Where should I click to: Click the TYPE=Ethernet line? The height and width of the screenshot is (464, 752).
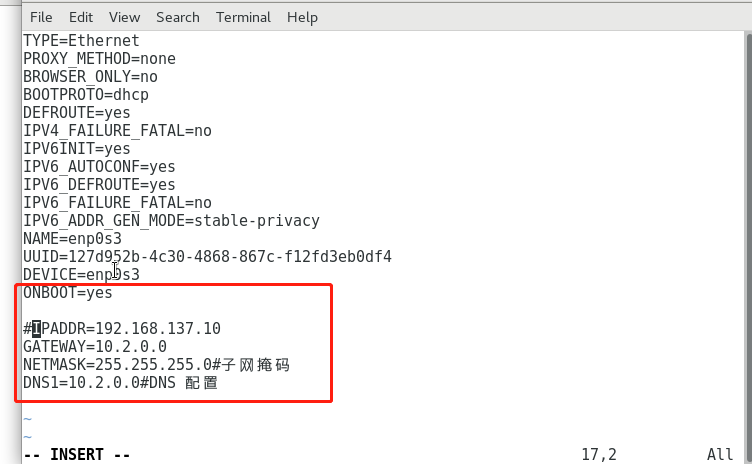click(81, 40)
